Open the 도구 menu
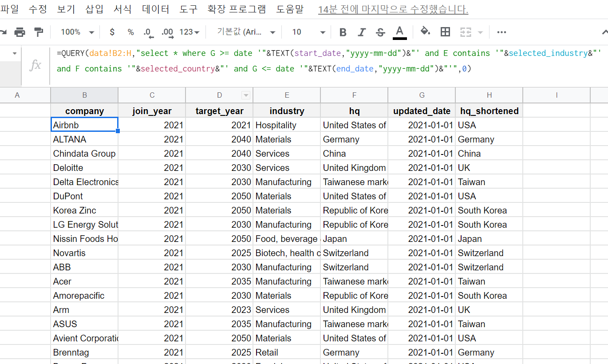This screenshot has height=364, width=608. (189, 9)
